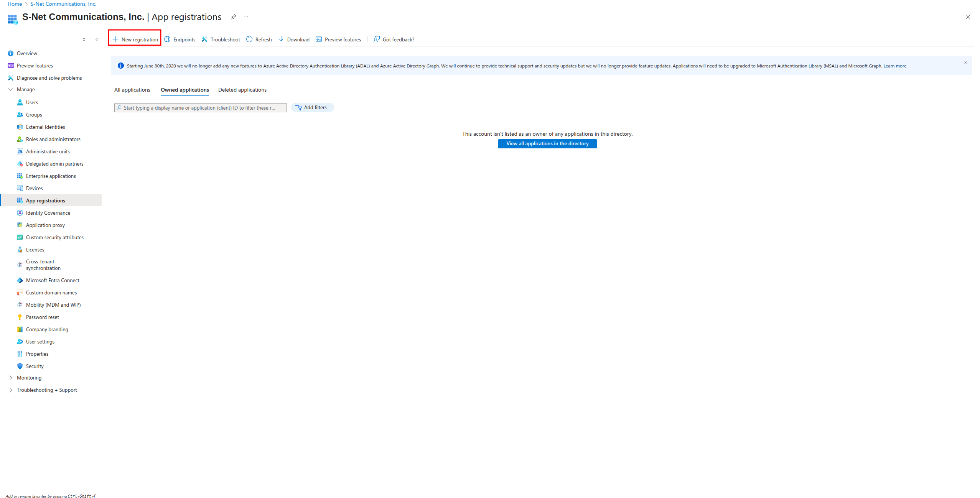Open Enterprise applications in sidebar
This screenshot has height=498, width=980.
coord(51,176)
